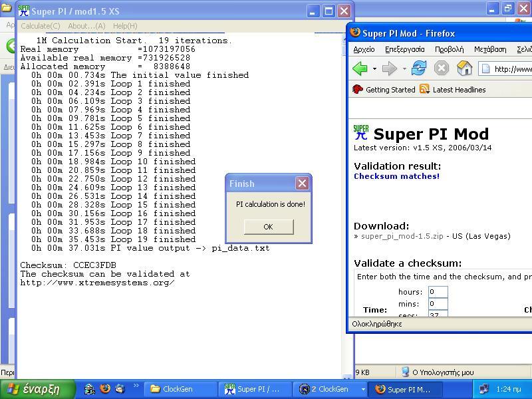Click the Super PI icon in window title bar
The image size is (532, 399).
(x=24, y=11)
